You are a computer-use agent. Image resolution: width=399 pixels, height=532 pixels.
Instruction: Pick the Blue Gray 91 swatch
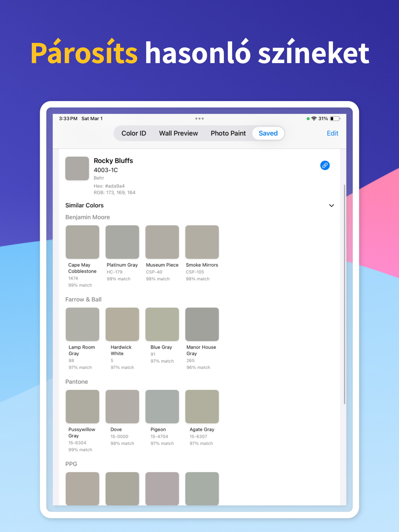click(x=162, y=324)
